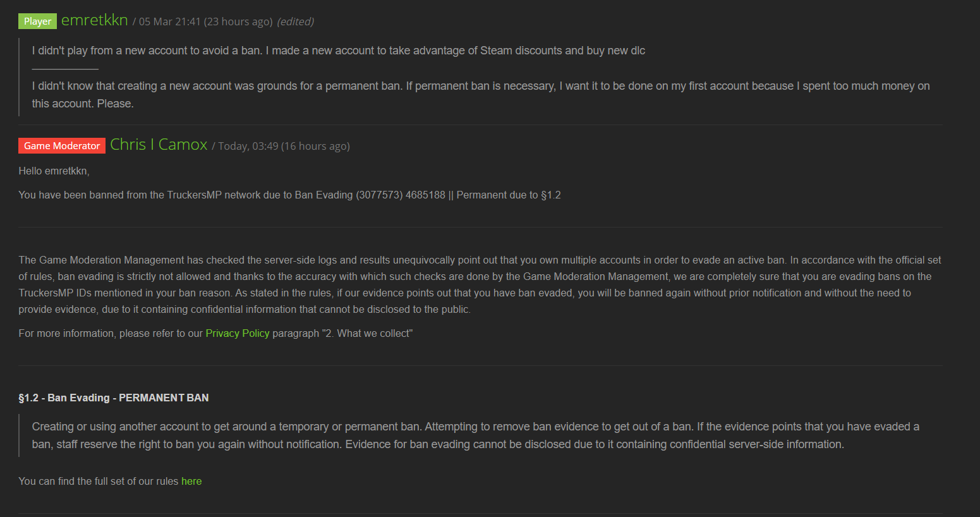The image size is (980, 517).
Task: Click the "(edited)" label beside the timestamp
Action: point(296,21)
